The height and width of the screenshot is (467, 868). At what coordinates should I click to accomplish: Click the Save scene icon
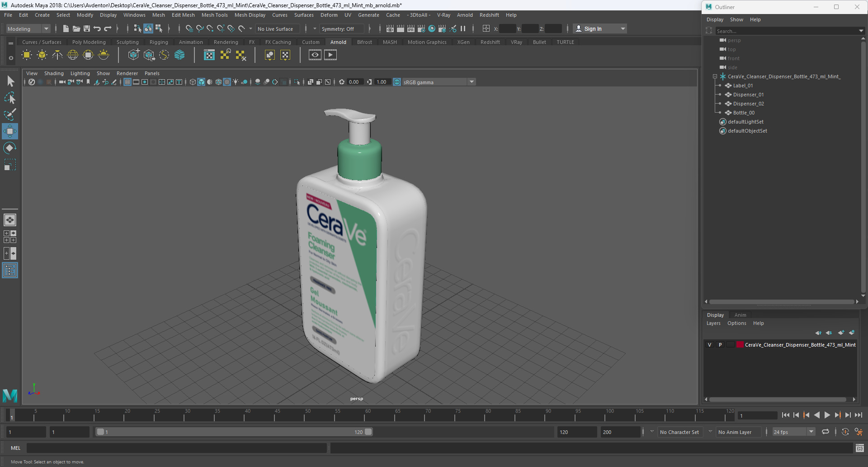pos(87,29)
